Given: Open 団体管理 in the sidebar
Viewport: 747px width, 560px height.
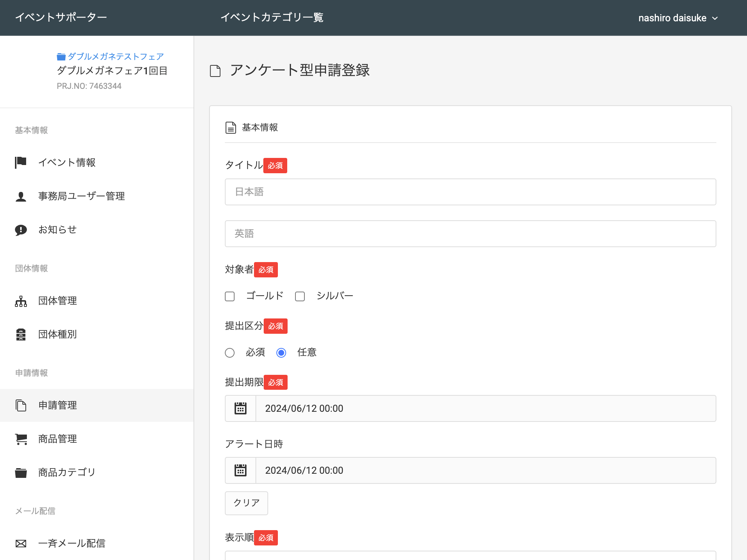Looking at the screenshot, I should point(97,301).
